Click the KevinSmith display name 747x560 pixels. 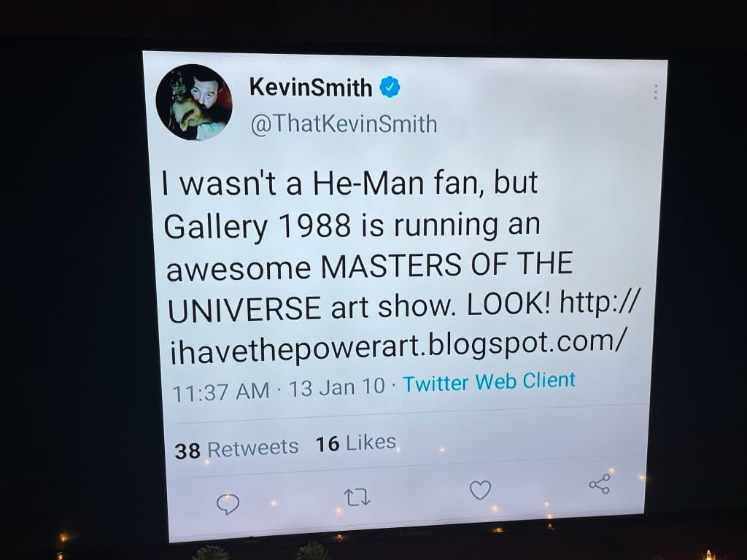(x=311, y=87)
